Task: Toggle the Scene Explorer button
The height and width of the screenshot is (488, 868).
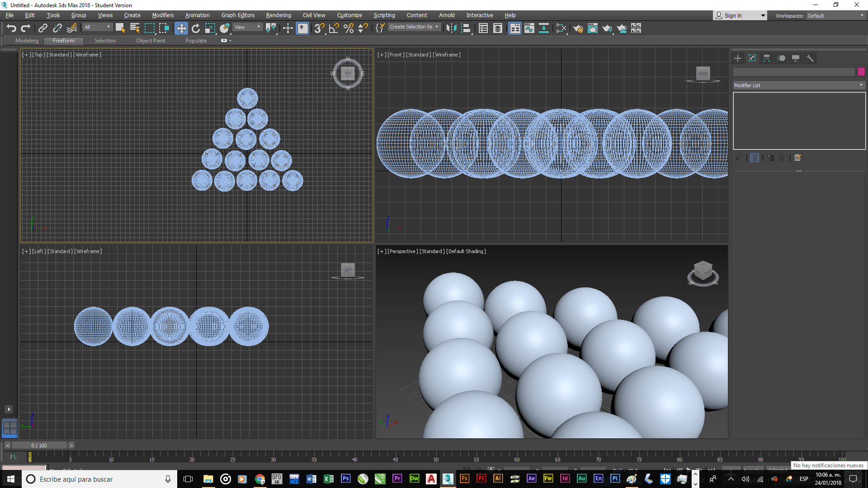Action: click(483, 28)
